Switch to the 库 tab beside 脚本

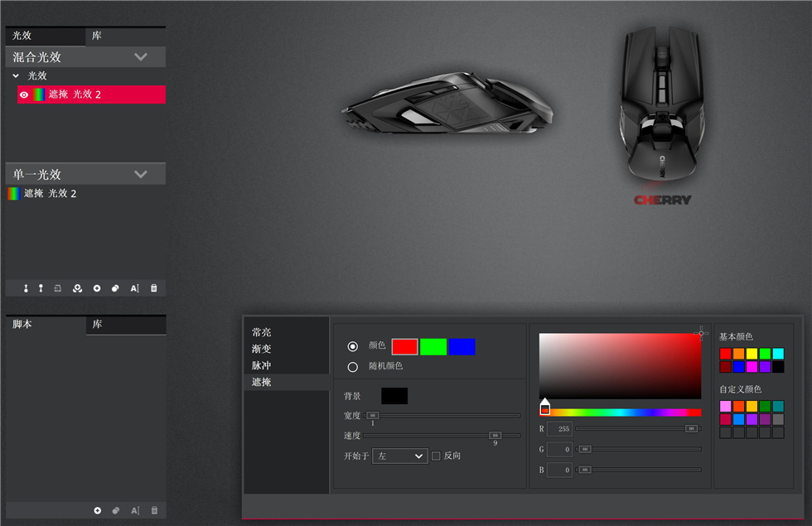click(x=124, y=325)
